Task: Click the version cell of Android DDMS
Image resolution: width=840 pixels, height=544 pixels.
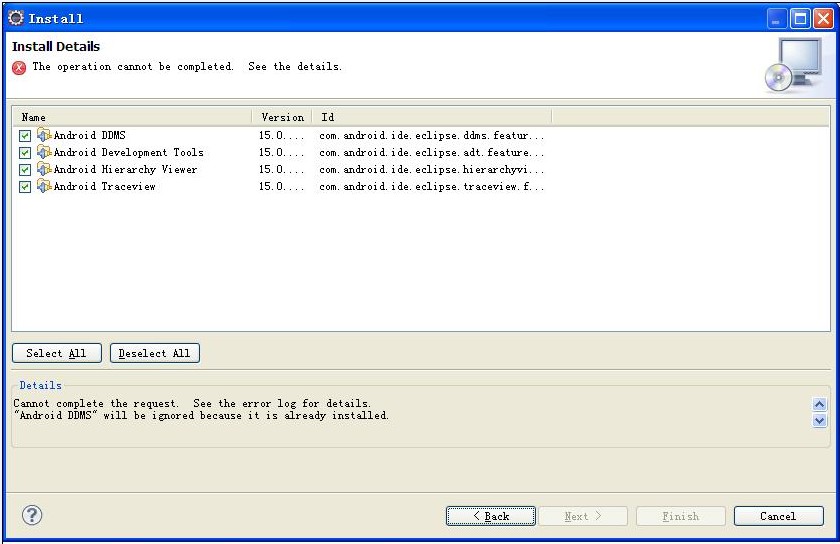Action: tap(282, 135)
